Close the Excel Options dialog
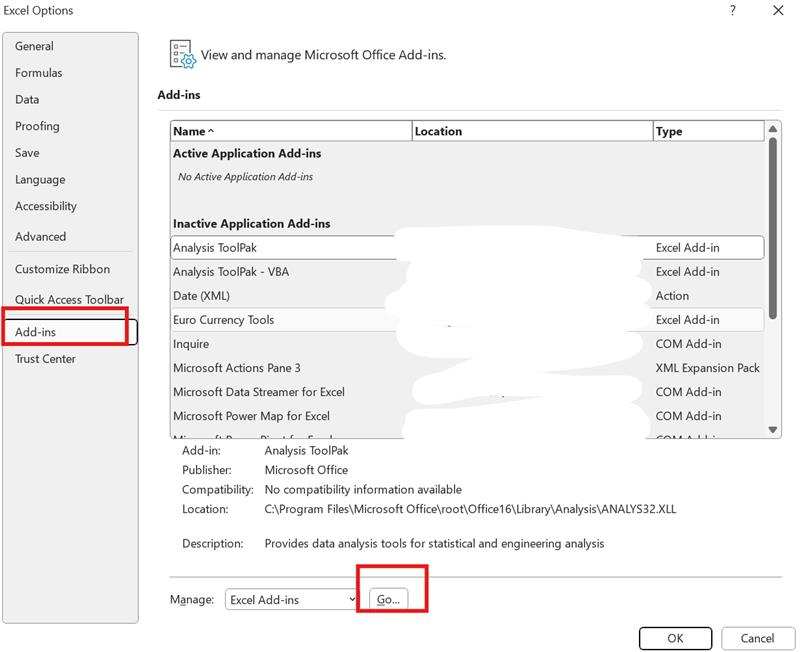Image resolution: width=800 pixels, height=652 pixels. pos(778,10)
